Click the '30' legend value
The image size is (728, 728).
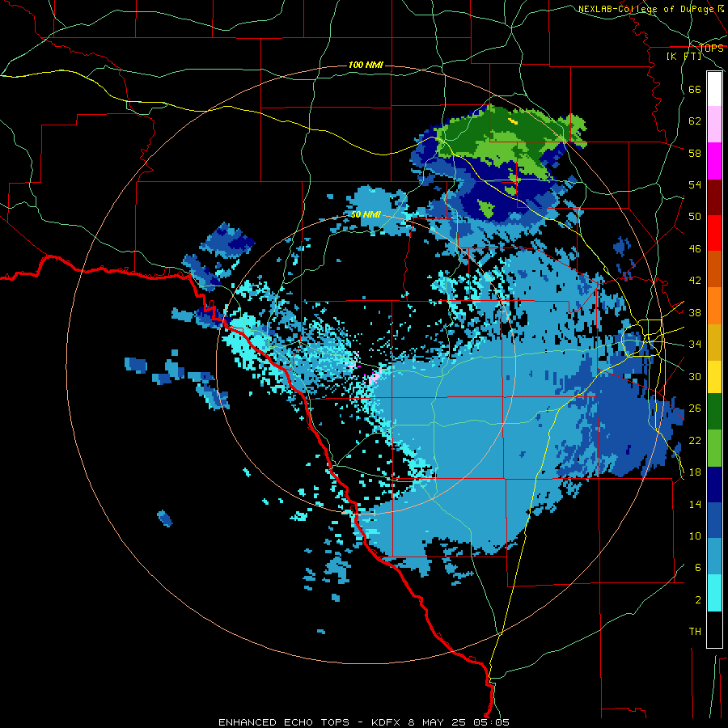click(695, 376)
